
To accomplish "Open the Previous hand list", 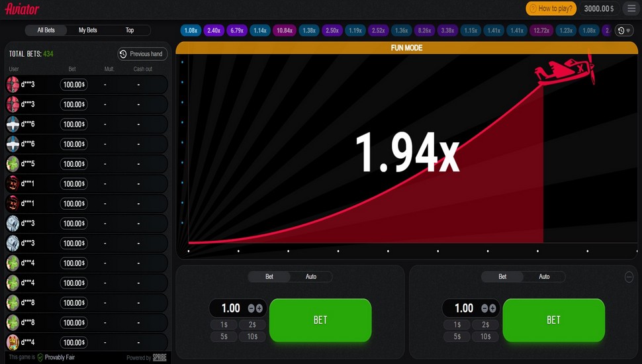I will coord(142,54).
